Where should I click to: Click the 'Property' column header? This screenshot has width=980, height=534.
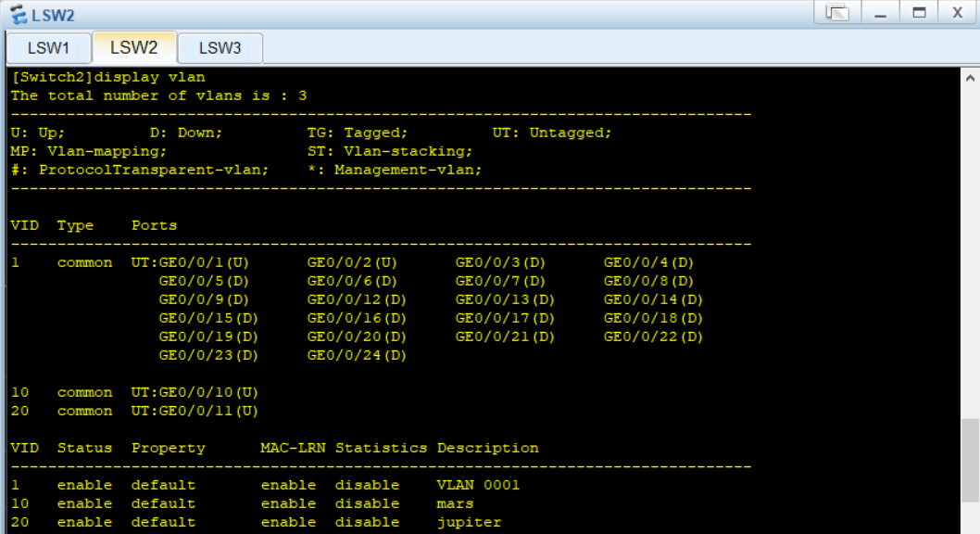coord(169,449)
